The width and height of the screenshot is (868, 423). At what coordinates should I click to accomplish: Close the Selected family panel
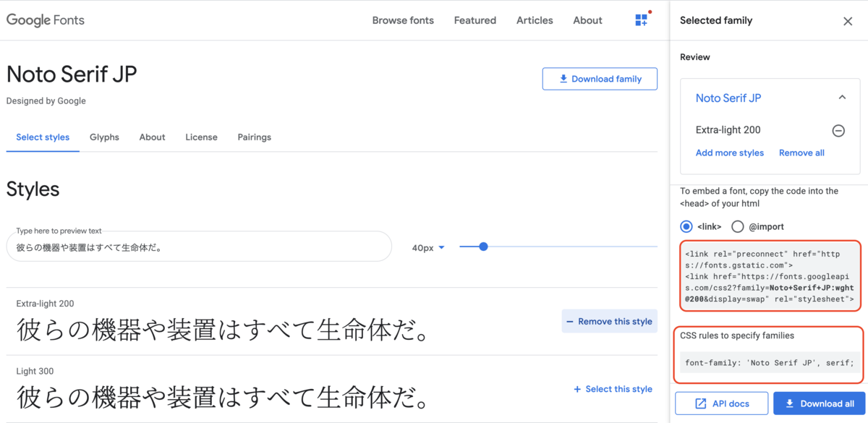click(848, 21)
